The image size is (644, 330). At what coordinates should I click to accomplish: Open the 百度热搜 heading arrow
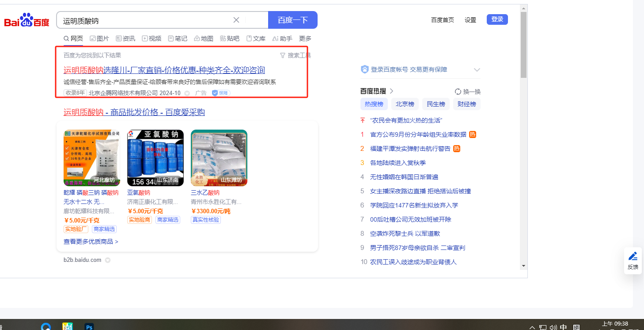391,91
